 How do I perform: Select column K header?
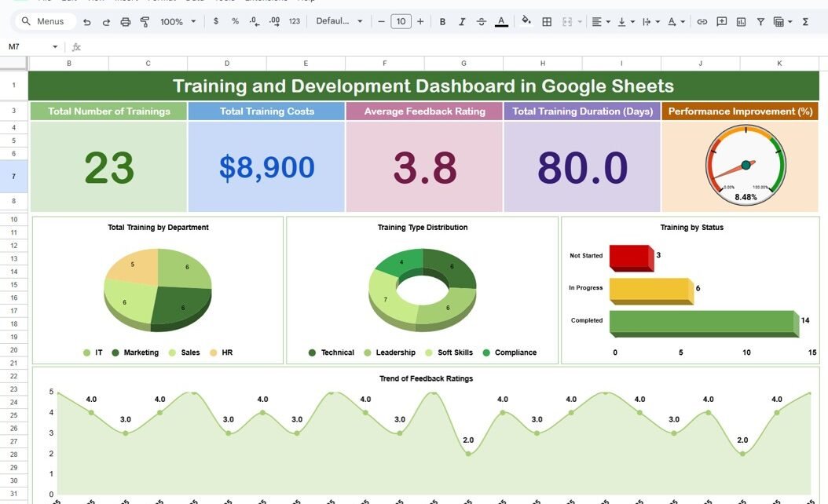point(779,64)
